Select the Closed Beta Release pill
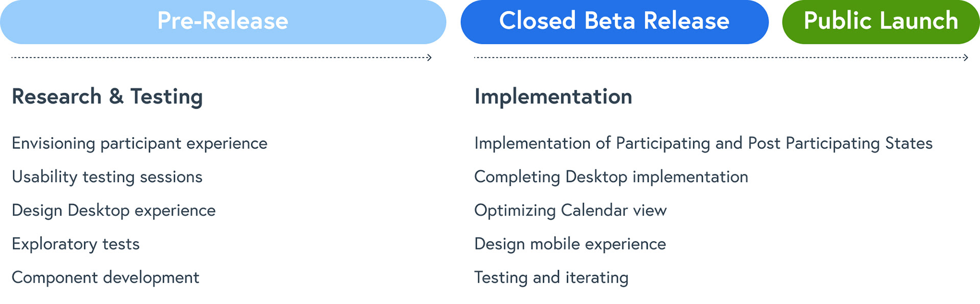Viewport: 980px width, 304px height. pos(615,21)
